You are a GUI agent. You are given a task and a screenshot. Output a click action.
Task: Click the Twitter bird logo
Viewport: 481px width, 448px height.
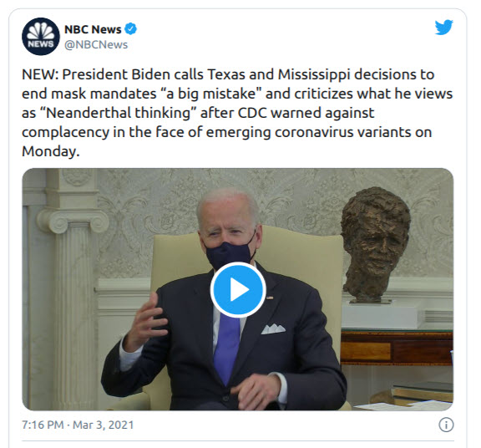[444, 28]
